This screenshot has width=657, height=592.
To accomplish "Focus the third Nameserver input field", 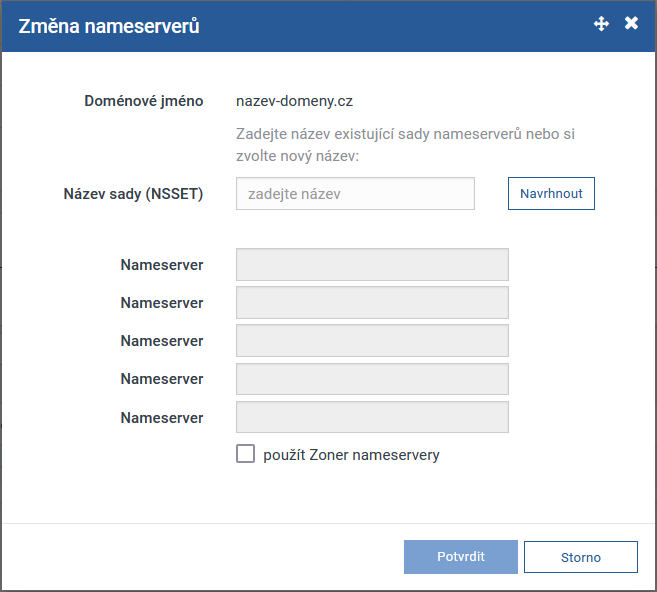I will tap(372, 341).
